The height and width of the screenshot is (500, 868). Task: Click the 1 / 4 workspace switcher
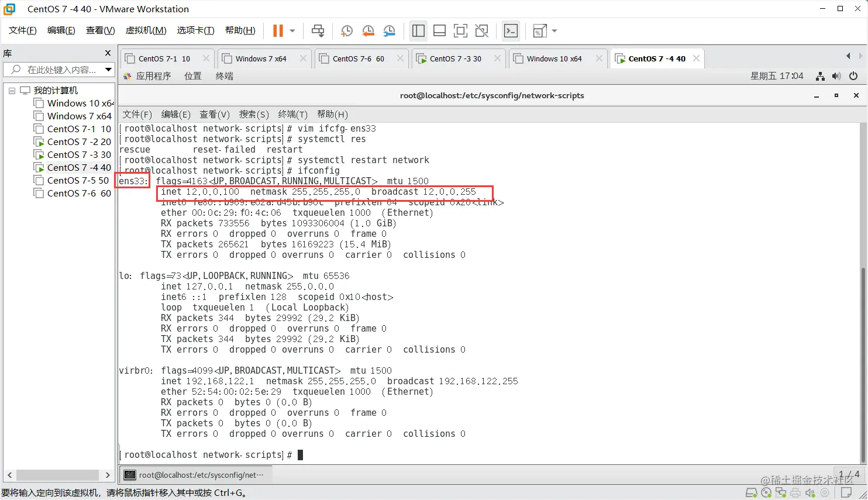coord(849,474)
